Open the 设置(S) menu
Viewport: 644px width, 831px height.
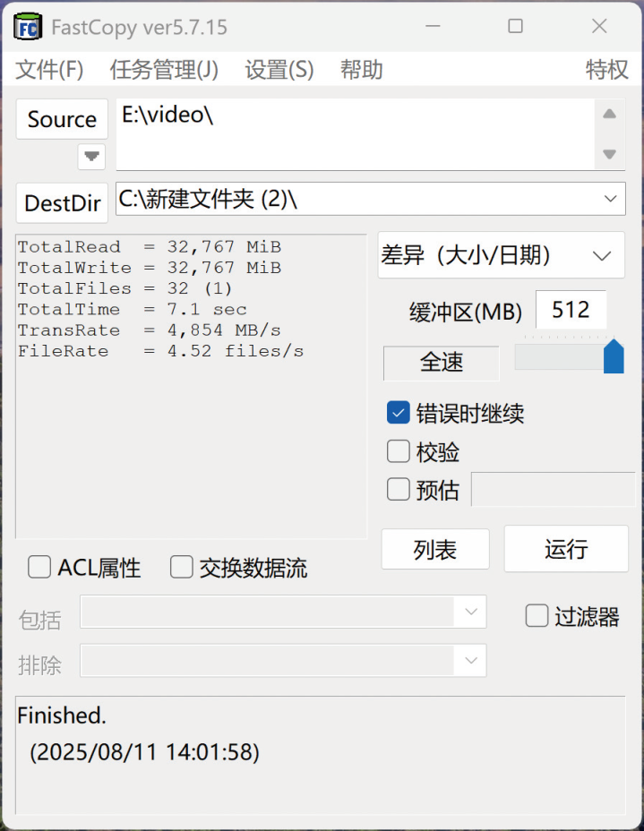tap(279, 70)
